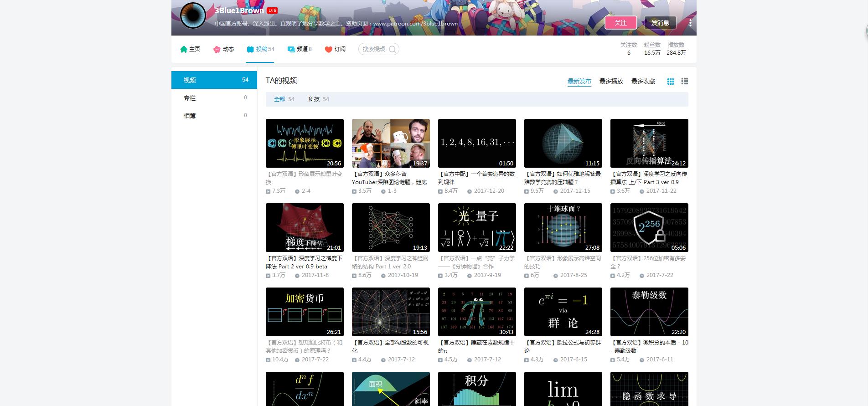Click the search magnifier icon
This screenshot has height=406, width=868.
(x=393, y=49)
